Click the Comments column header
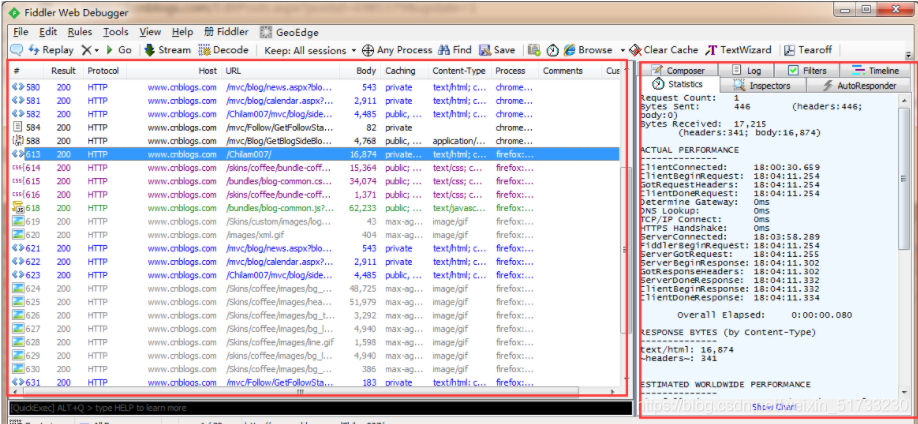The height and width of the screenshot is (424, 918). click(570, 71)
